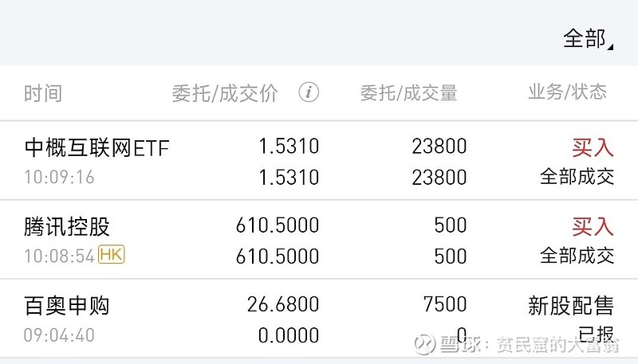Click the 委托/成交量 column header
This screenshot has height=364, width=638.
408,93
